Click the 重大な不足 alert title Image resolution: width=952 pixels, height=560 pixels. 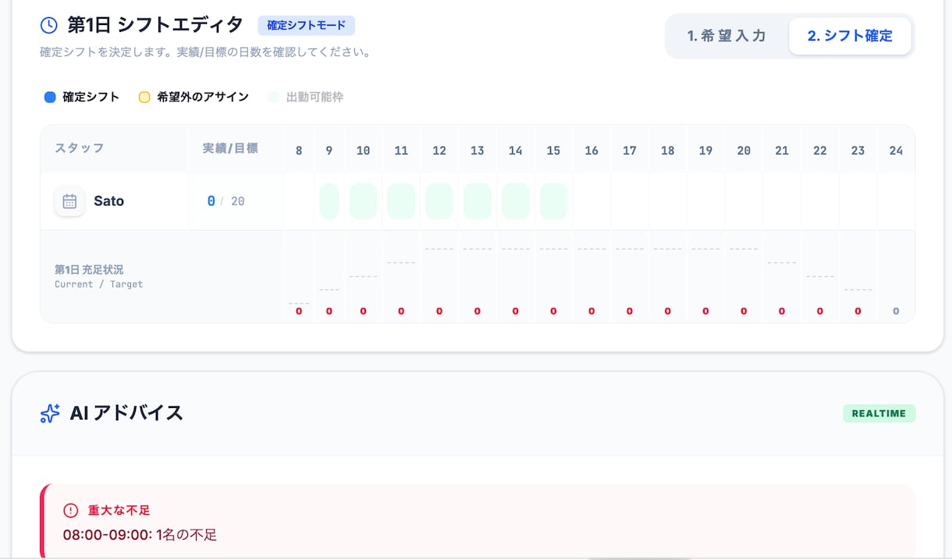[x=119, y=510]
